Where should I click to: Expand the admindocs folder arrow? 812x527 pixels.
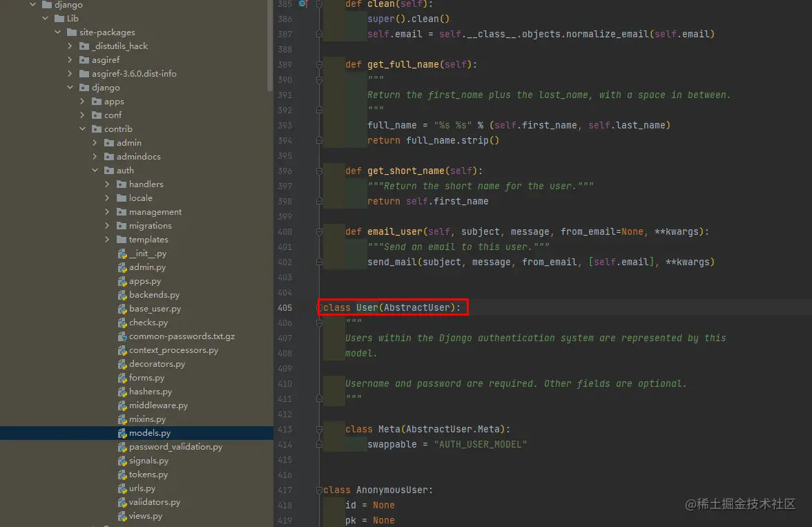point(95,157)
